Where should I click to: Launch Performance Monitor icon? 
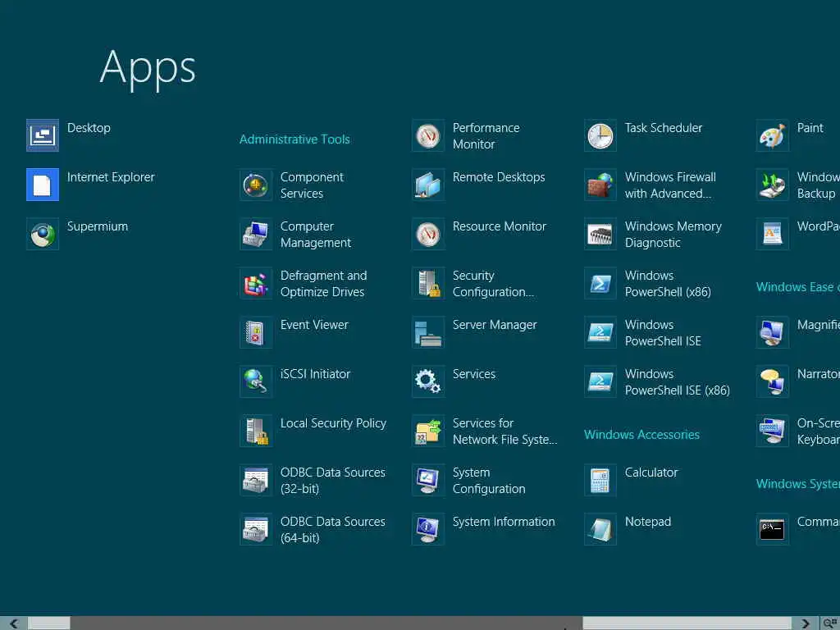[x=428, y=135]
